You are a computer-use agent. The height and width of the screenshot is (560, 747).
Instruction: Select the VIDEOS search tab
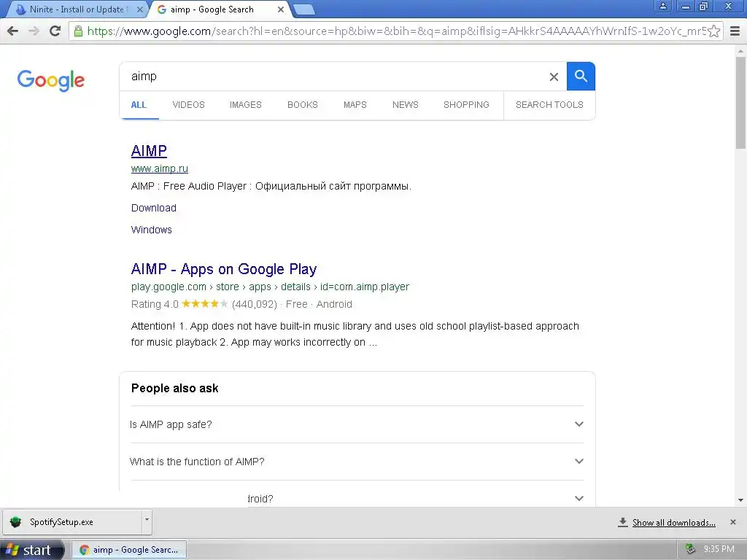[189, 105]
